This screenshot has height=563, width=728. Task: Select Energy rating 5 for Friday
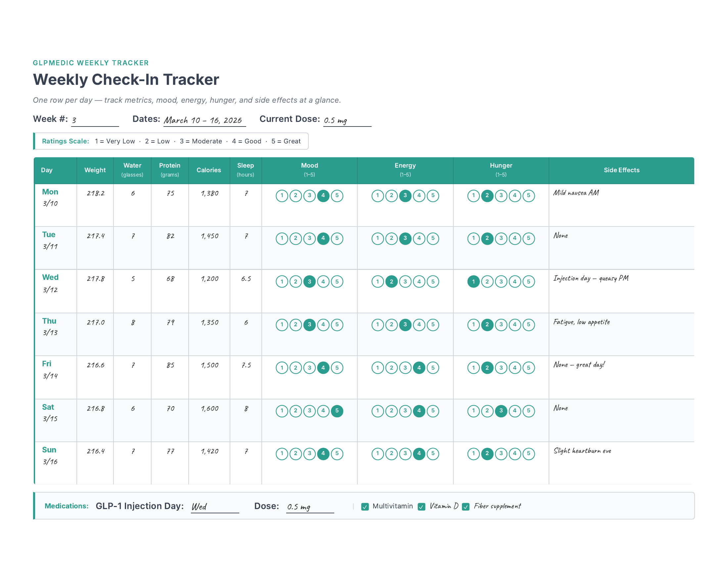(x=433, y=368)
